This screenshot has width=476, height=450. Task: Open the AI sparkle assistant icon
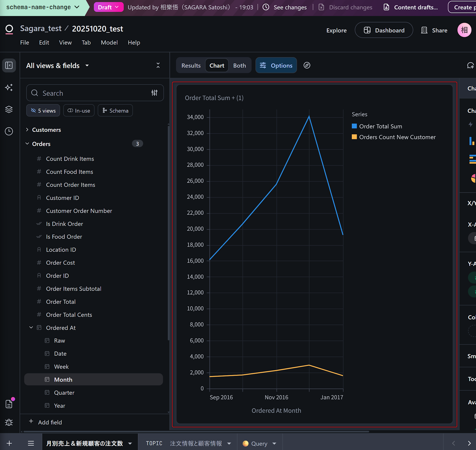9,87
